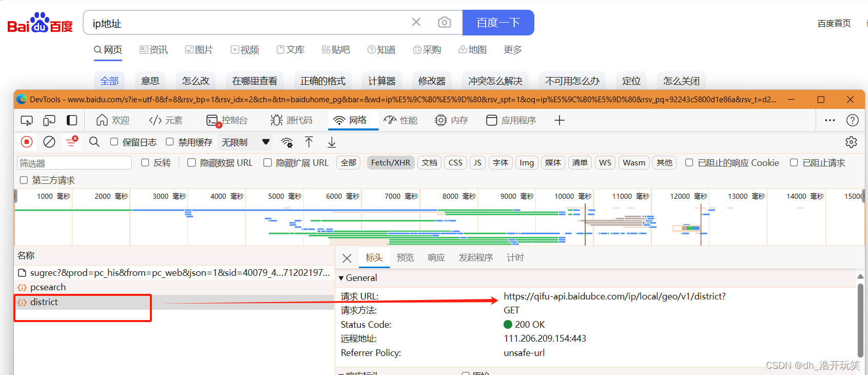
Task: Click the inspect element picker icon
Action: point(26,120)
